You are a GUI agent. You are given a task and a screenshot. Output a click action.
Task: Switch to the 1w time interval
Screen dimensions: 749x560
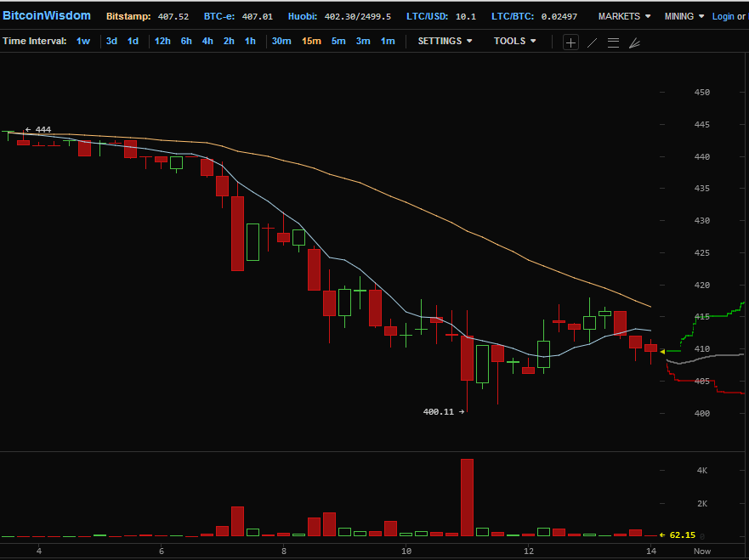(x=83, y=41)
